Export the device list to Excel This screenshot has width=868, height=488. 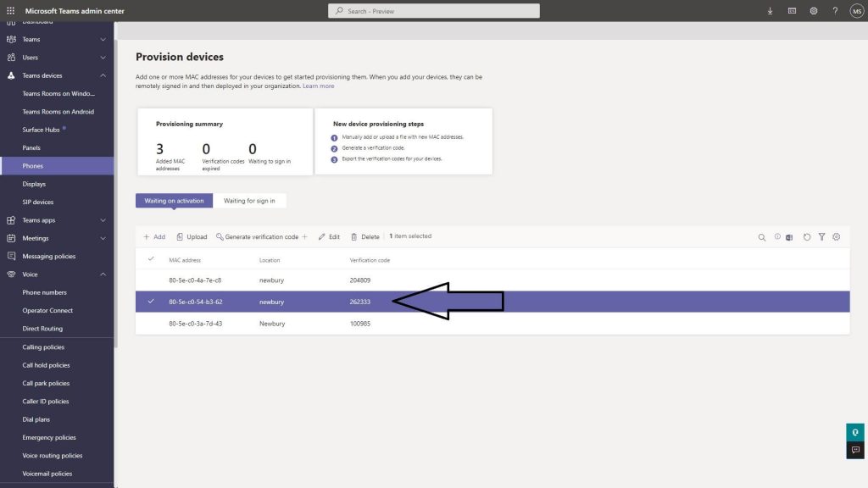[789, 237]
